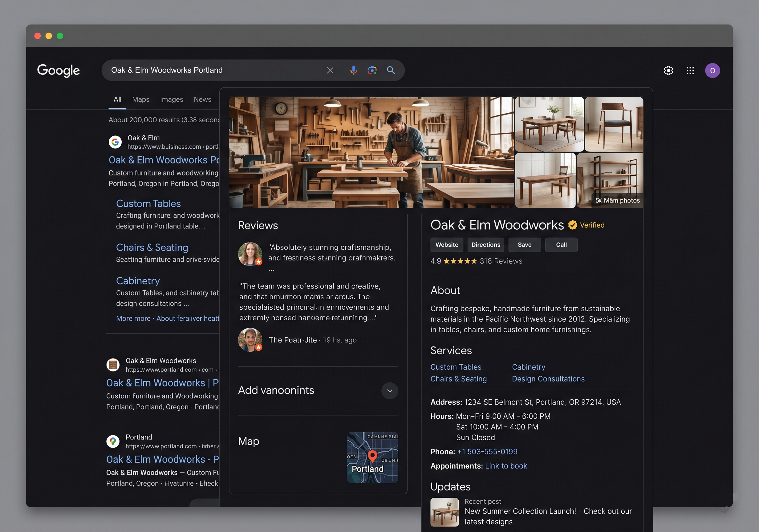Open the main workshop photo

coord(371,152)
